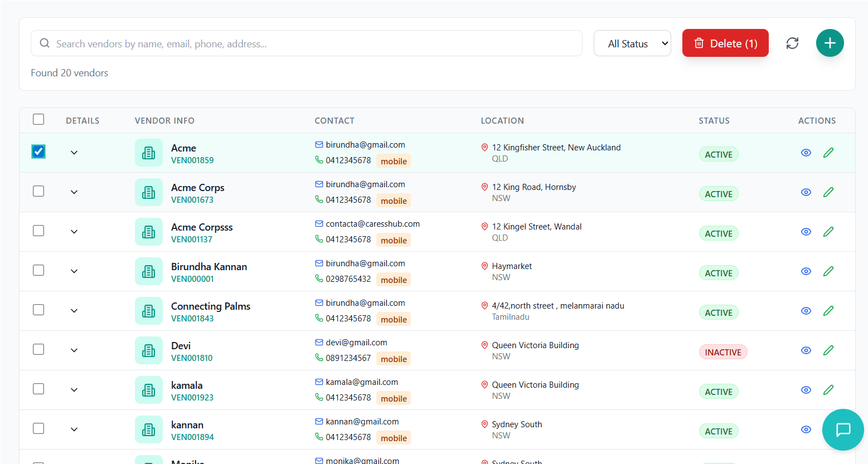868x464 pixels.
Task: Check the select-all checkbox in the header
Action: (38, 119)
